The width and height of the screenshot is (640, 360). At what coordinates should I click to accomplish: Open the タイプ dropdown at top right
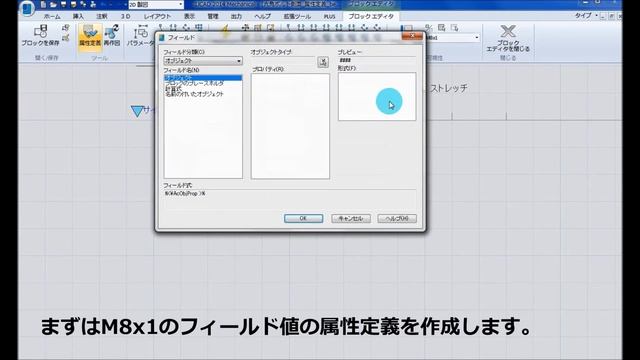click(x=586, y=16)
